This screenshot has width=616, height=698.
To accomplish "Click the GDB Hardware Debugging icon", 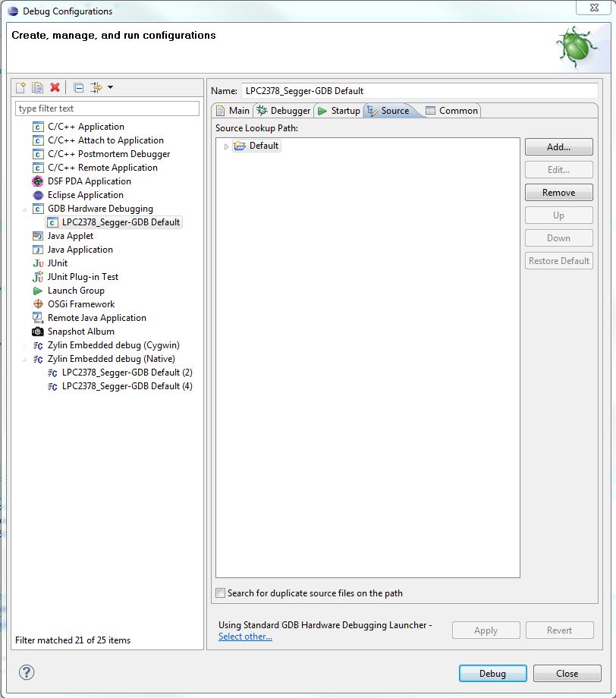I will [38, 209].
